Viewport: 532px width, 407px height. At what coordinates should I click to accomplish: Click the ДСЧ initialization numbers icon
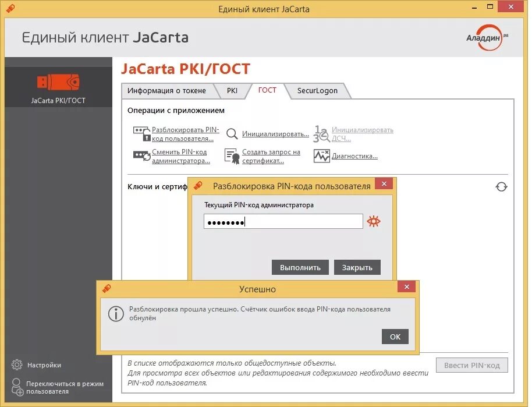click(321, 134)
